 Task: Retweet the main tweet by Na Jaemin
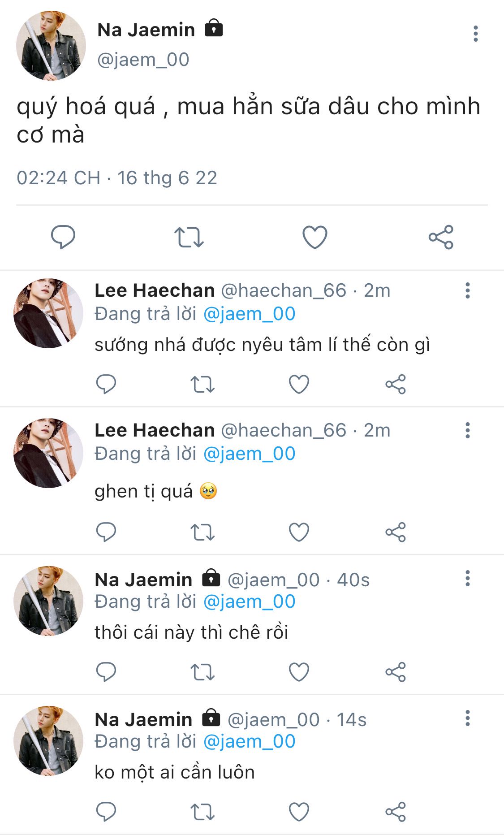pos(189,237)
